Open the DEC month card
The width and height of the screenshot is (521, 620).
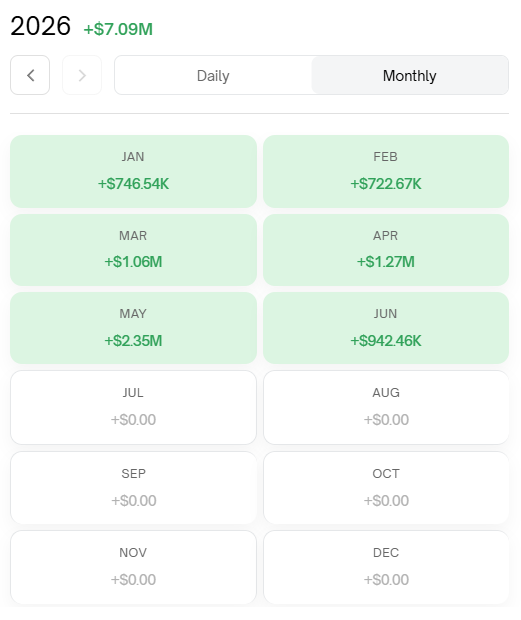coord(386,567)
